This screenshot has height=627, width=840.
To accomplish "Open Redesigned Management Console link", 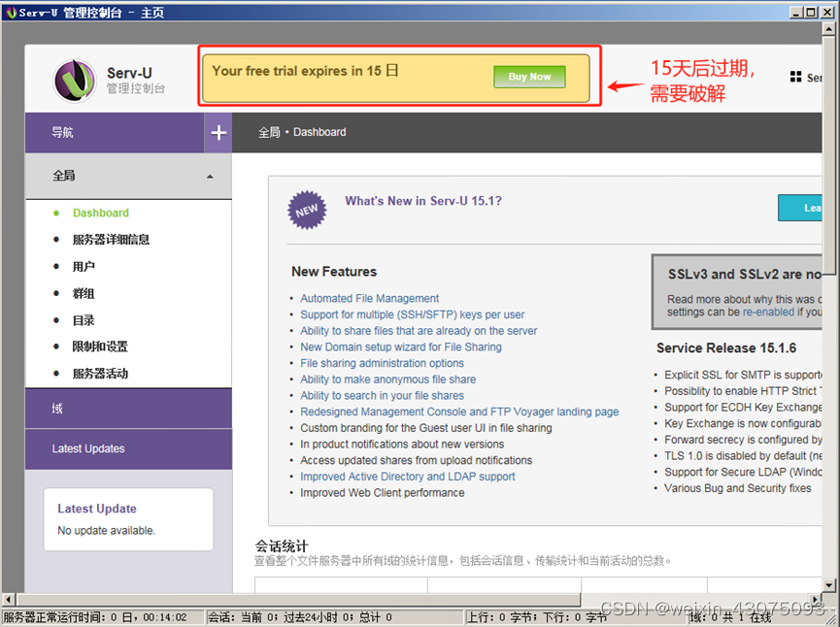I will pos(459,412).
